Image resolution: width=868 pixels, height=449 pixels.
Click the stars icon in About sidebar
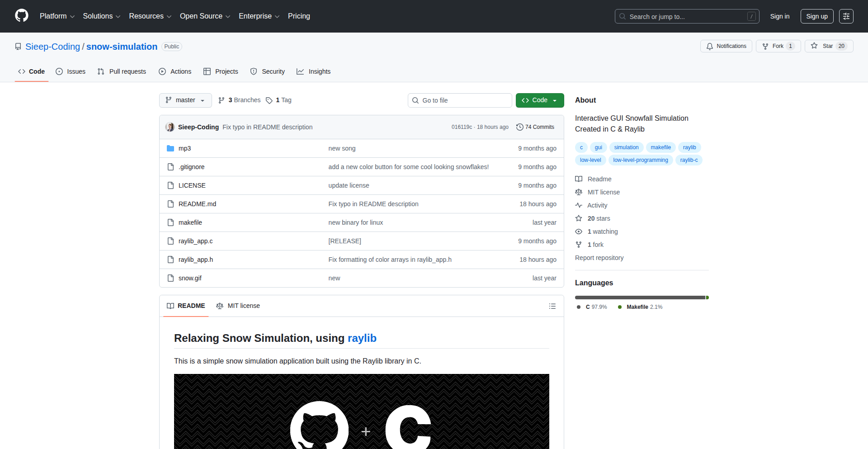579,218
